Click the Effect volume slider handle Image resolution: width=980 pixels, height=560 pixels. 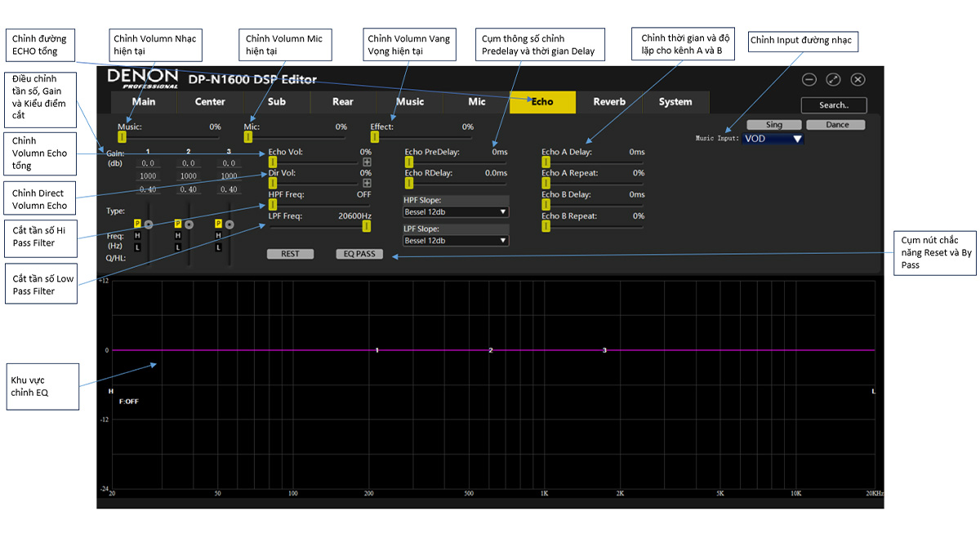pyautogui.click(x=375, y=137)
